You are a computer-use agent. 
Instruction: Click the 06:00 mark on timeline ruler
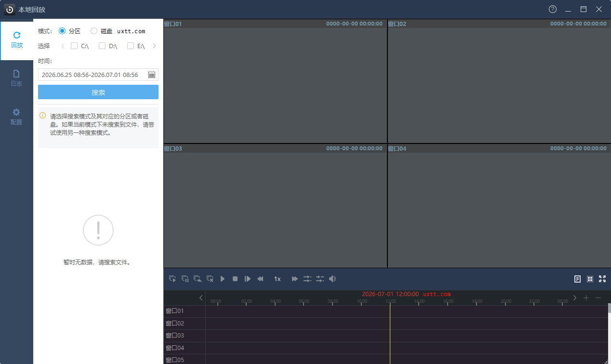click(304, 301)
